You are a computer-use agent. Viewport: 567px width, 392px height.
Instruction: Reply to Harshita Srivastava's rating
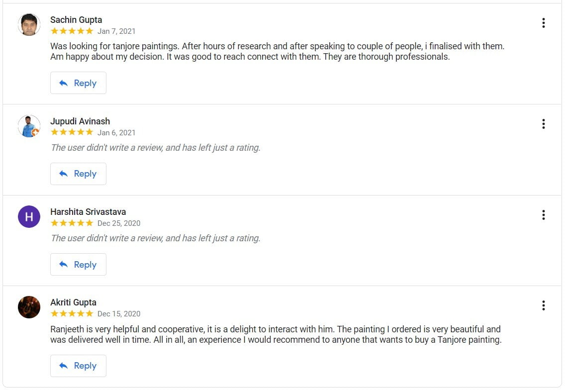(x=78, y=265)
